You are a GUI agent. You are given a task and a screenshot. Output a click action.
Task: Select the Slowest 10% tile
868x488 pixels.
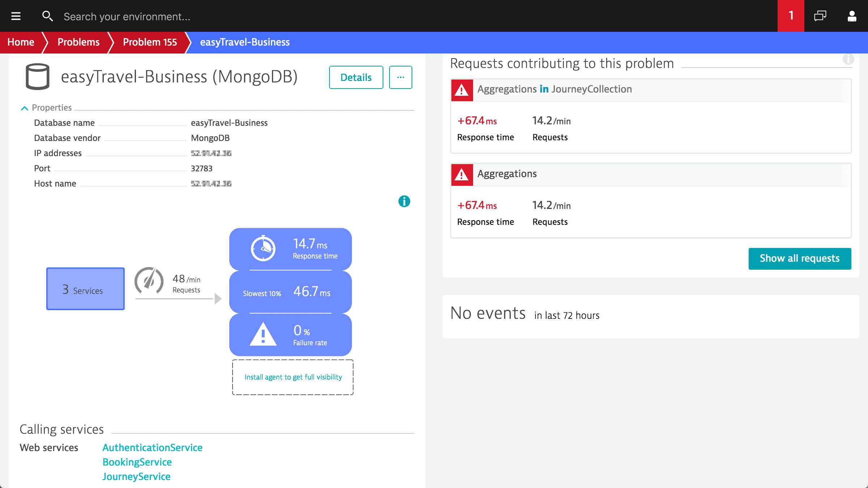point(290,292)
